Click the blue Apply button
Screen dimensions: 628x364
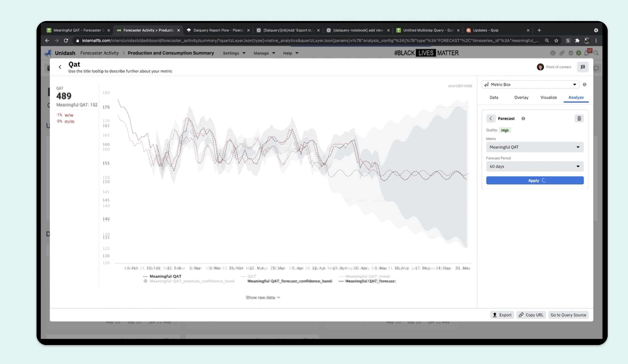point(535,180)
